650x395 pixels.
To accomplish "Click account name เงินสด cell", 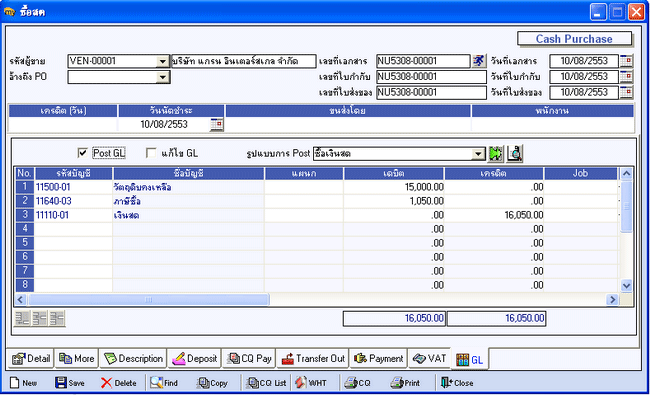I will pyautogui.click(x=189, y=215).
